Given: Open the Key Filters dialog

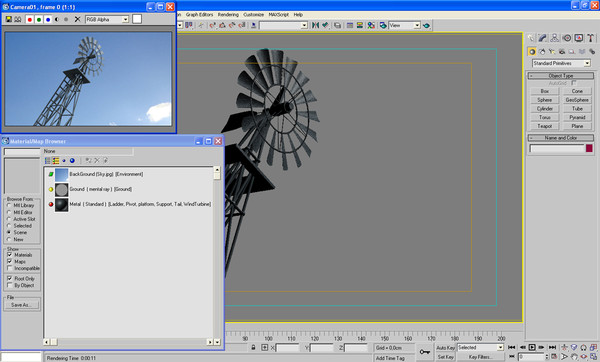Looking at the screenshot, I should pos(480,357).
